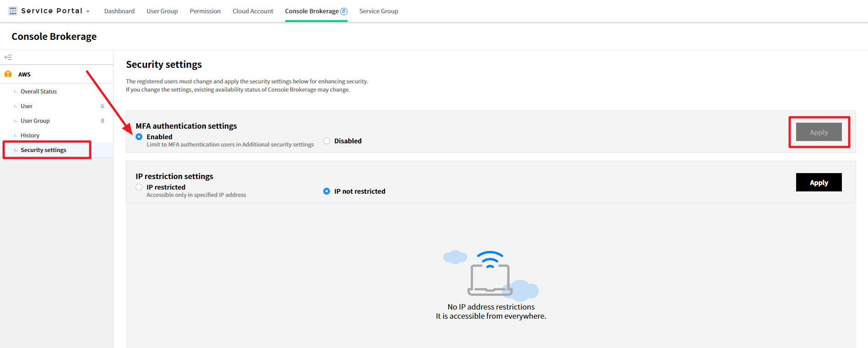Open Overall Status in the sidebar
The height and width of the screenshot is (348, 868).
tap(39, 92)
